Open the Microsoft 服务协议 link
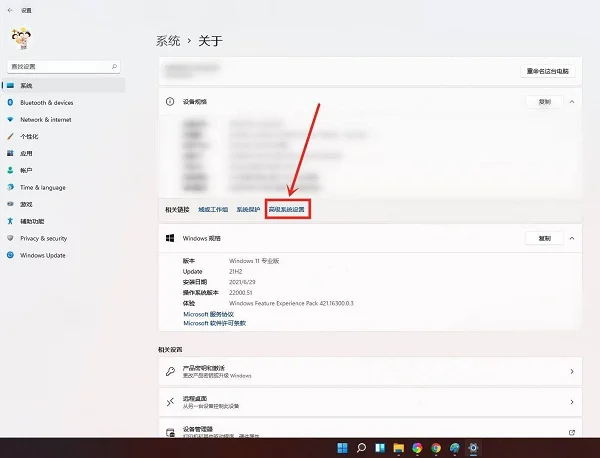 point(209,314)
